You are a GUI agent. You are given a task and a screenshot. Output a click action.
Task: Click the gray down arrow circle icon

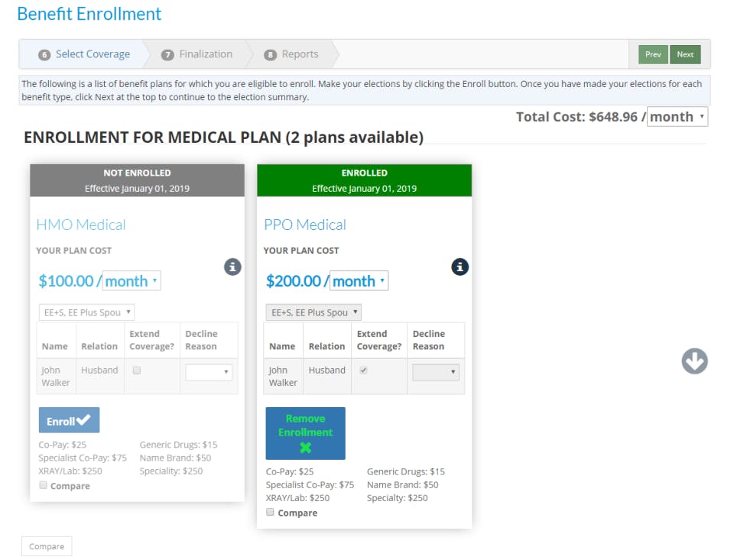coord(694,361)
